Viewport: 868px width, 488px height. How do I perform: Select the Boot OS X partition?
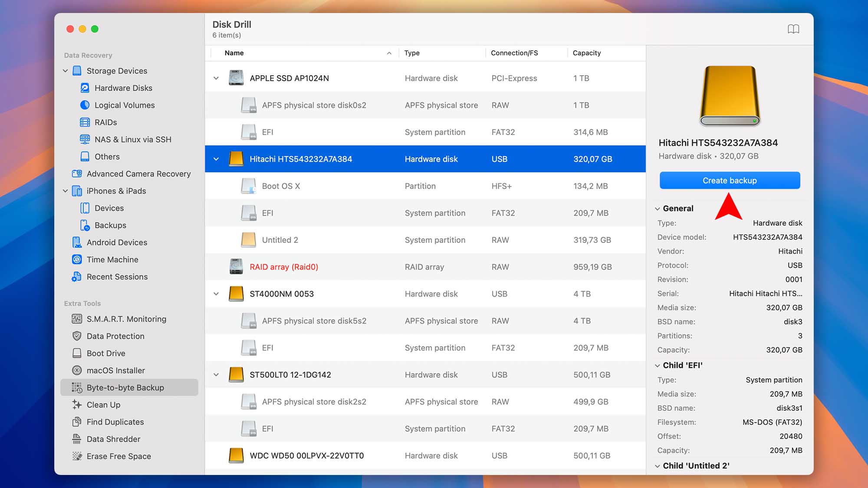tap(425, 186)
